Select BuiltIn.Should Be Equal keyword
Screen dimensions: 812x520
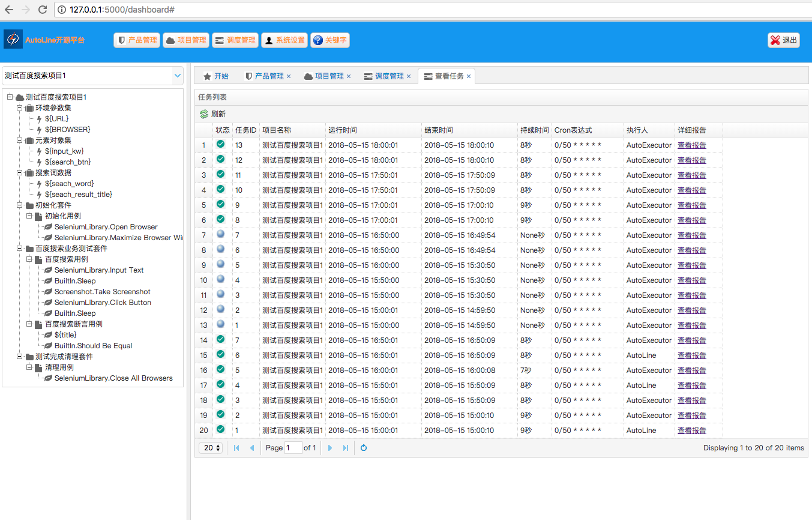click(93, 346)
